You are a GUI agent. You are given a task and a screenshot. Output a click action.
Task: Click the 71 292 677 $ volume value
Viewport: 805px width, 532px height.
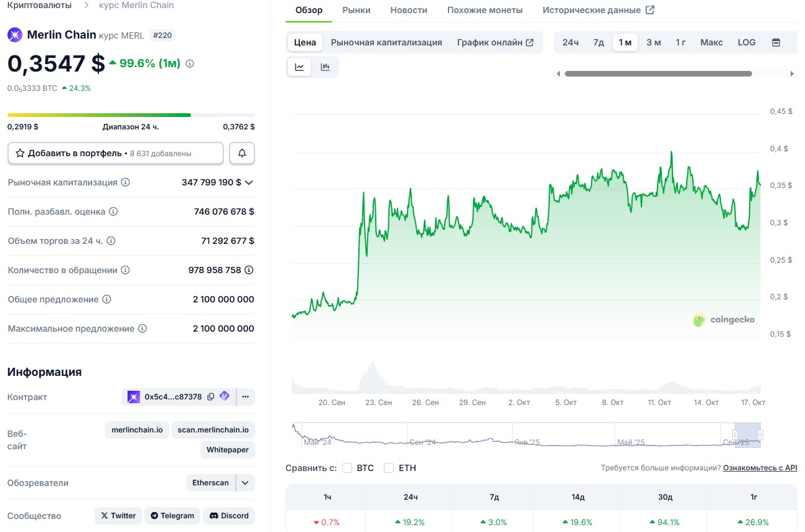(228, 241)
